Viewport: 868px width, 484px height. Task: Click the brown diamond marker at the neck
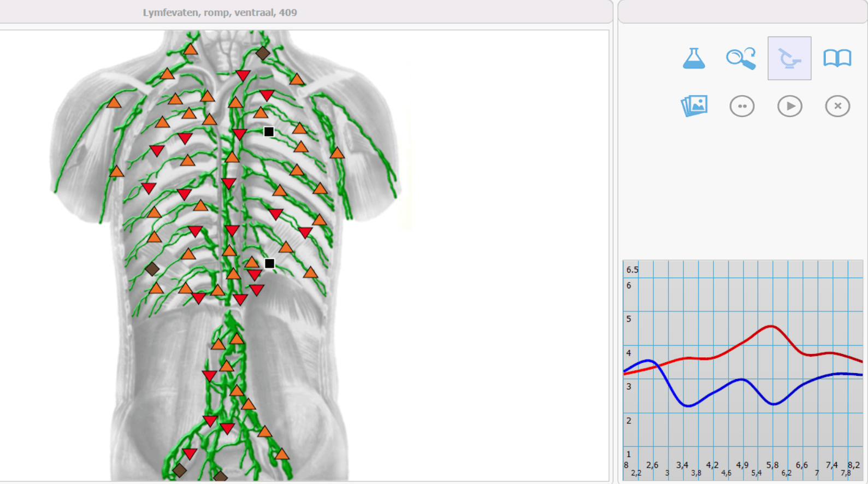263,53
